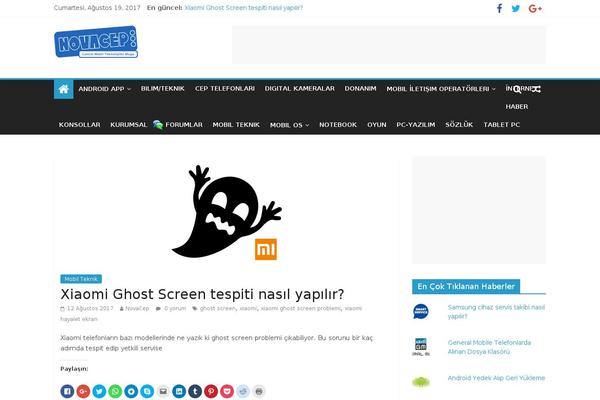Open article title Xiaomi Ghost Screen tespiti
The height and width of the screenshot is (400, 600).
click(202, 294)
